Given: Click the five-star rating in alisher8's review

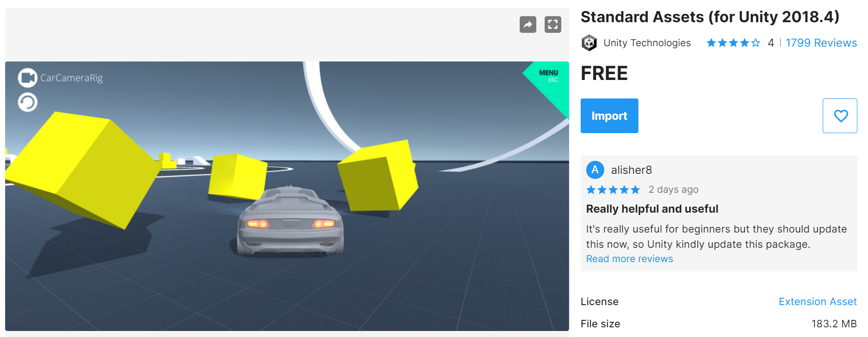Looking at the screenshot, I should pos(613,190).
